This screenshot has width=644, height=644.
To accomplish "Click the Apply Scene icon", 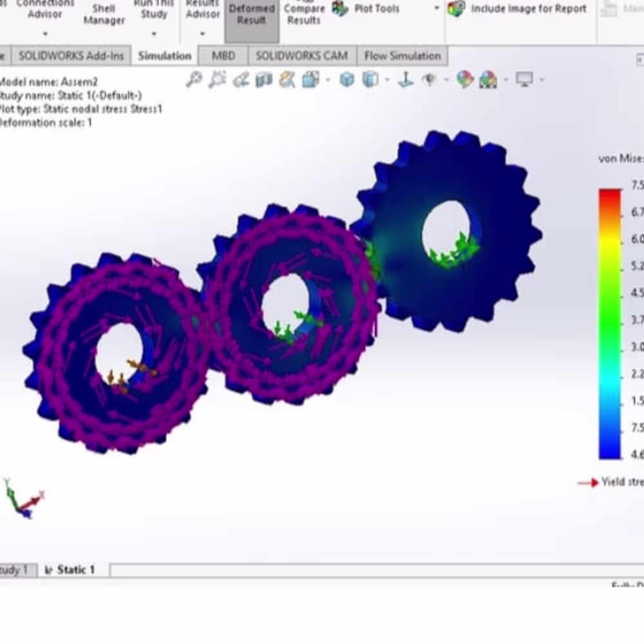I will coord(488,80).
